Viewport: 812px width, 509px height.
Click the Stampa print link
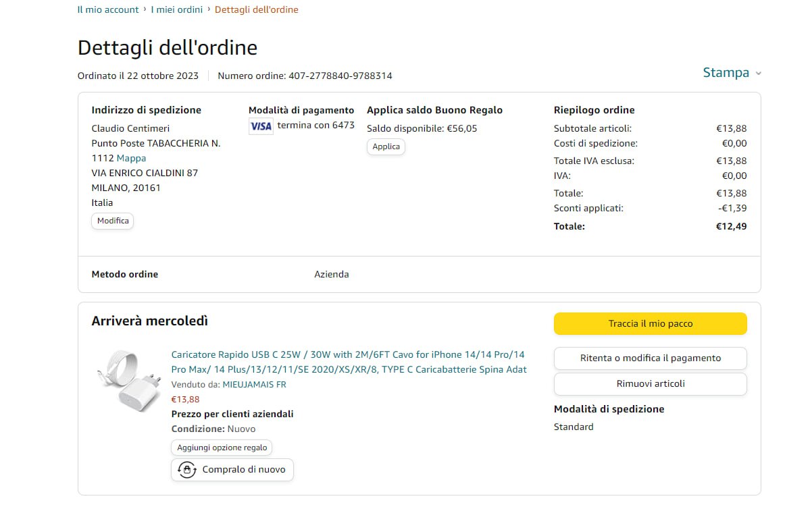pyautogui.click(x=726, y=73)
